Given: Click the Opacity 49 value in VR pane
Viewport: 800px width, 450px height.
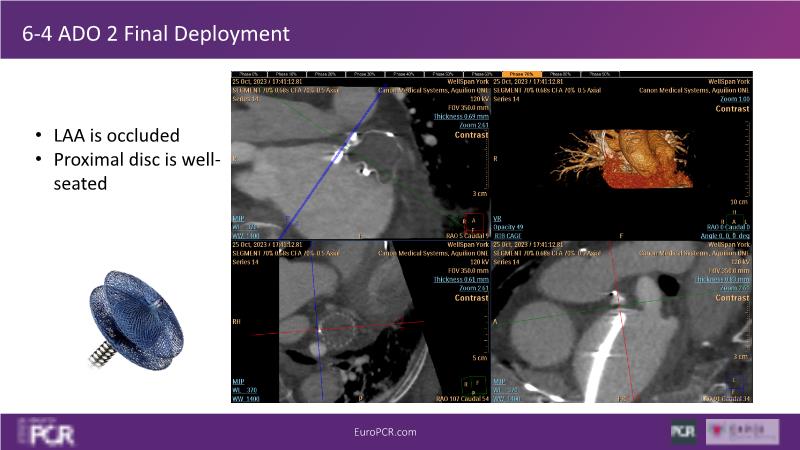Looking at the screenshot, I should [x=517, y=225].
